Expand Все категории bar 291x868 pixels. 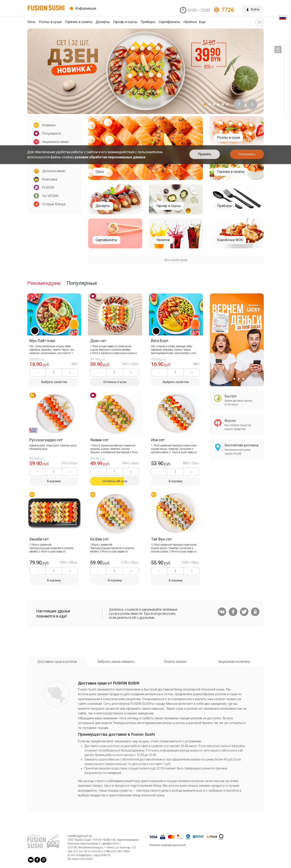pyautogui.click(x=176, y=260)
